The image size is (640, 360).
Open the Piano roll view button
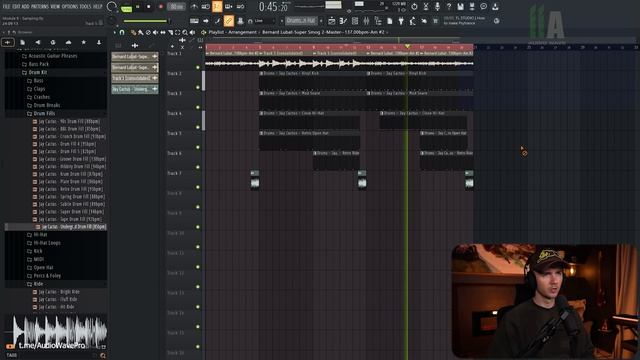click(343, 21)
